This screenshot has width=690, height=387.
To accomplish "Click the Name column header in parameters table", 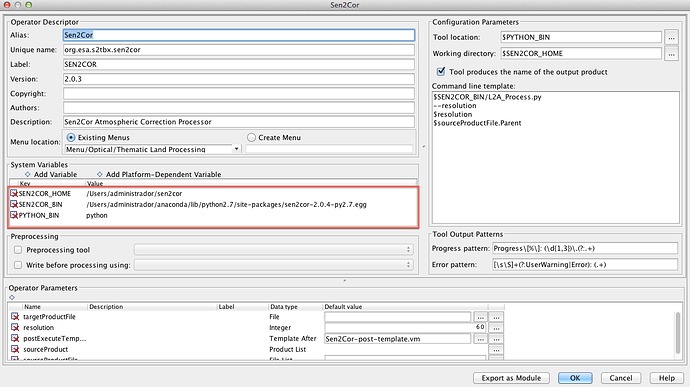I will point(55,307).
